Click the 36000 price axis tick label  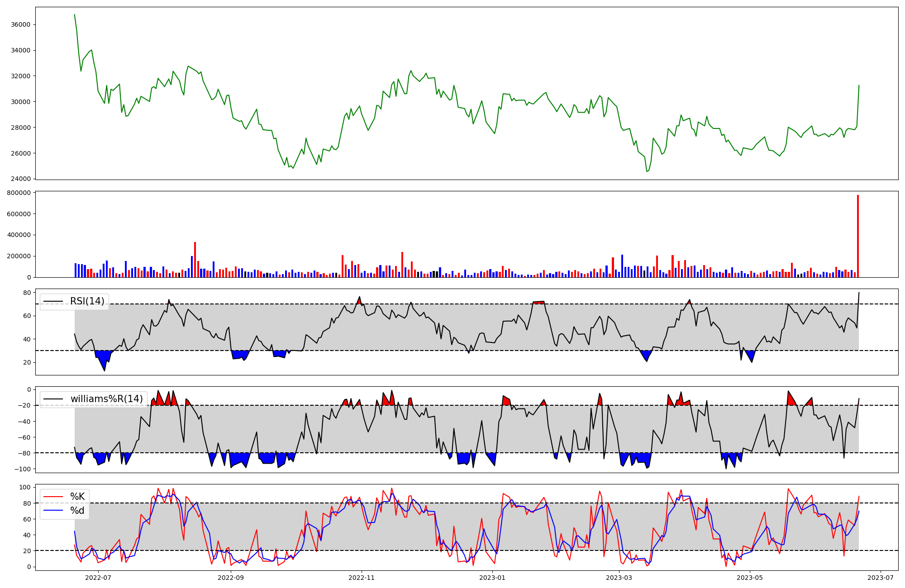pos(20,24)
